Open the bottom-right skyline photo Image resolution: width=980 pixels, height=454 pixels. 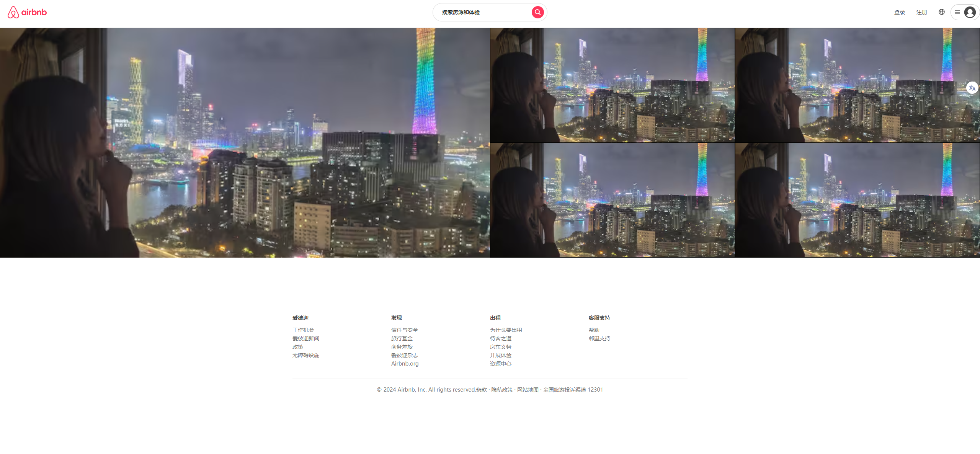pos(857,200)
